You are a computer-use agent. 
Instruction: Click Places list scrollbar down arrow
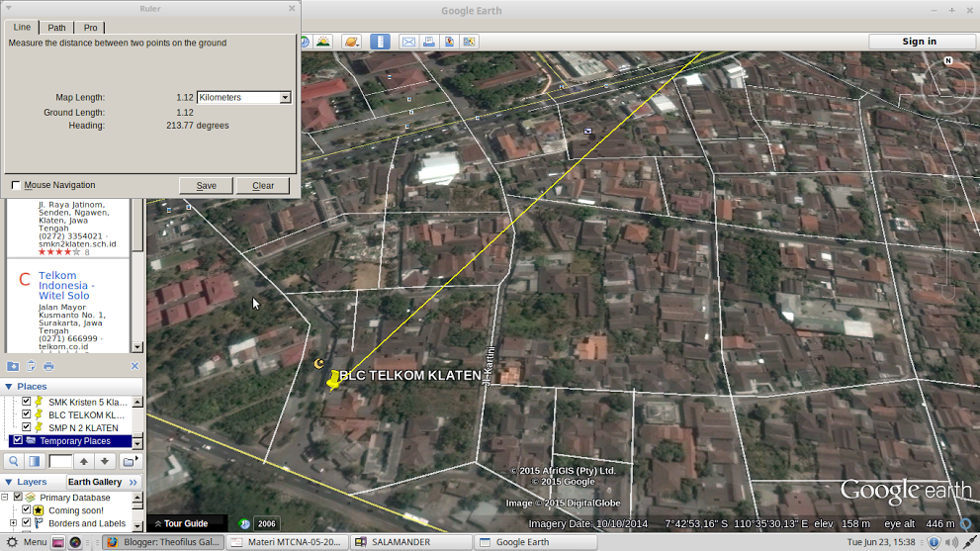pyautogui.click(x=137, y=443)
